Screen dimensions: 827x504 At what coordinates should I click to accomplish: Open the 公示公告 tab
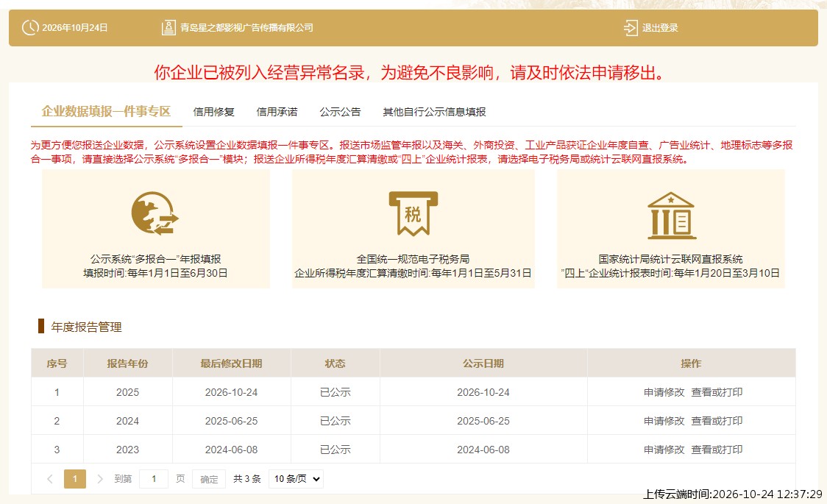tap(340, 112)
